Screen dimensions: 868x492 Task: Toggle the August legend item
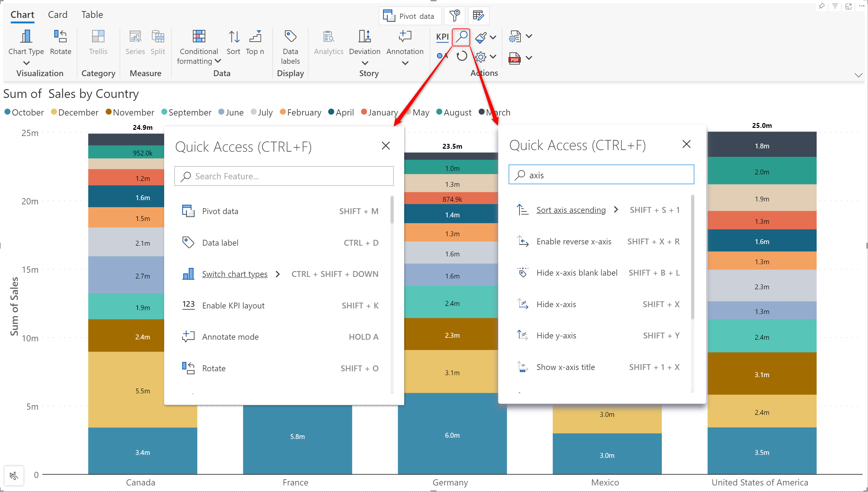pos(454,112)
